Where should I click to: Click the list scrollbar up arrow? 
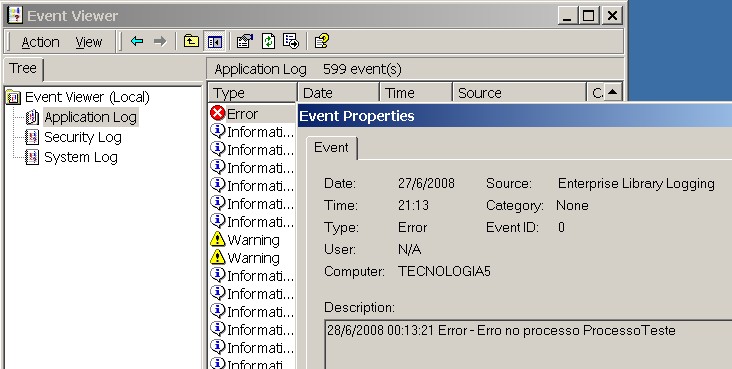point(613,92)
